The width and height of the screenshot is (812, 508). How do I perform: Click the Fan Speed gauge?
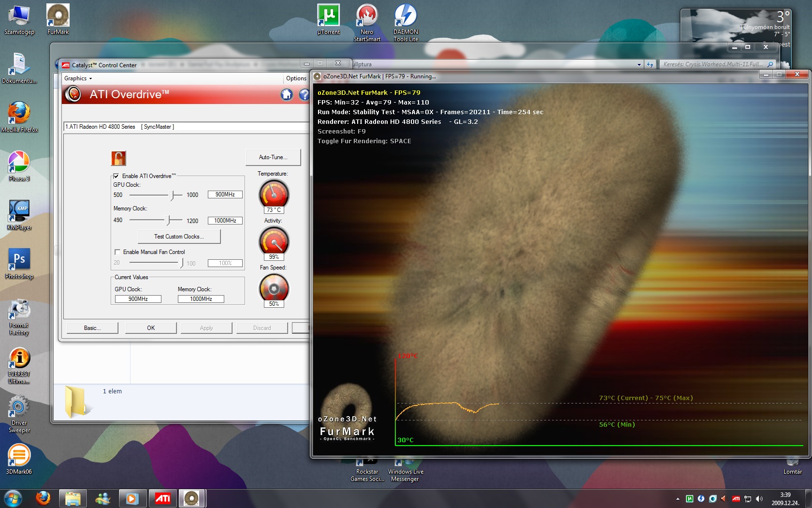coord(274,288)
